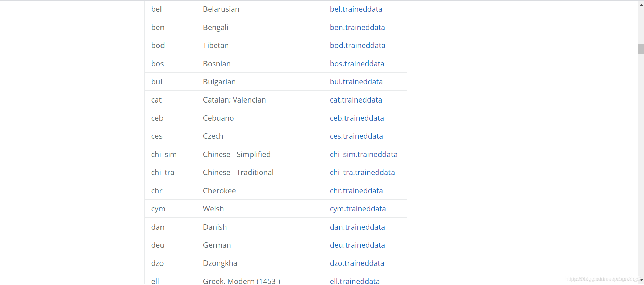Open the bel.traineddata link
Image resolution: width=644 pixels, height=285 pixels.
[x=356, y=9]
